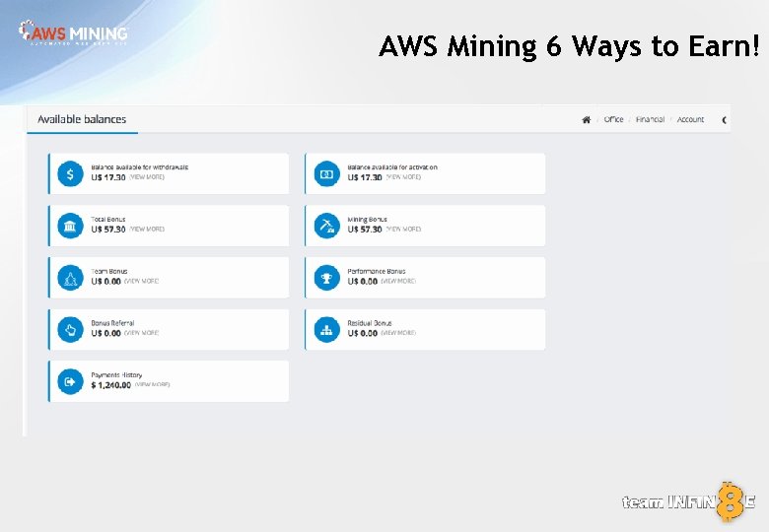The width and height of the screenshot is (769, 532).
Task: Click VIEW MORE for activation balance
Action: (x=403, y=177)
